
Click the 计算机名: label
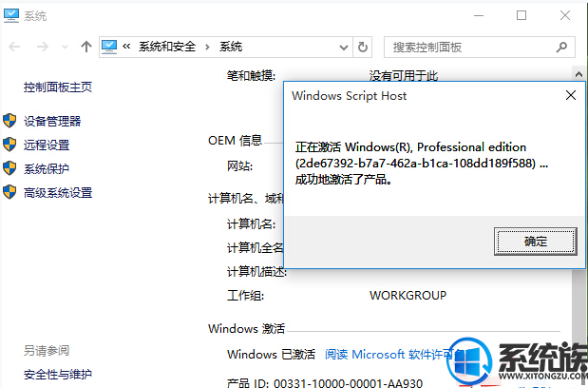(251, 224)
